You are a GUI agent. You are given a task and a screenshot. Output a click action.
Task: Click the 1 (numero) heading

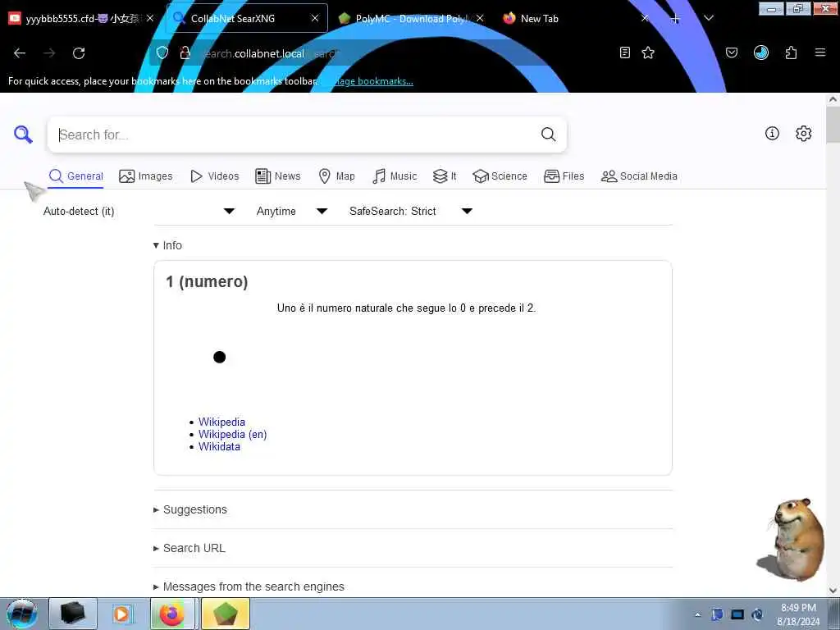pyautogui.click(x=207, y=282)
